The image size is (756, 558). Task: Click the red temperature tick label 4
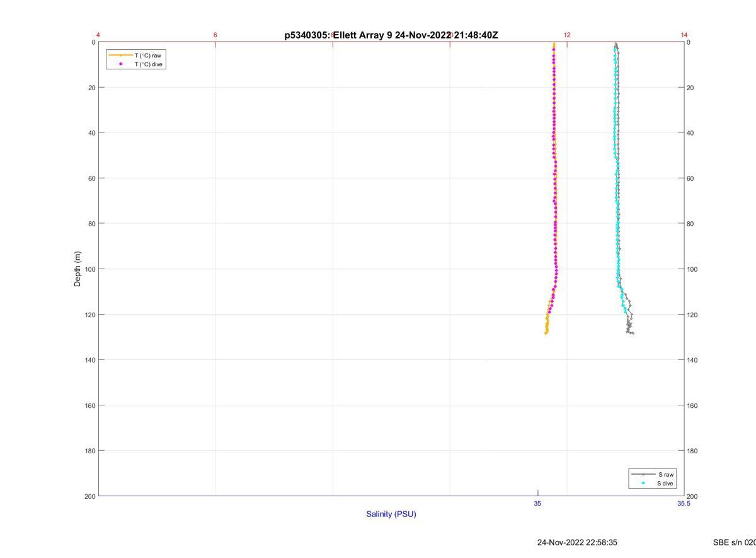(x=98, y=35)
